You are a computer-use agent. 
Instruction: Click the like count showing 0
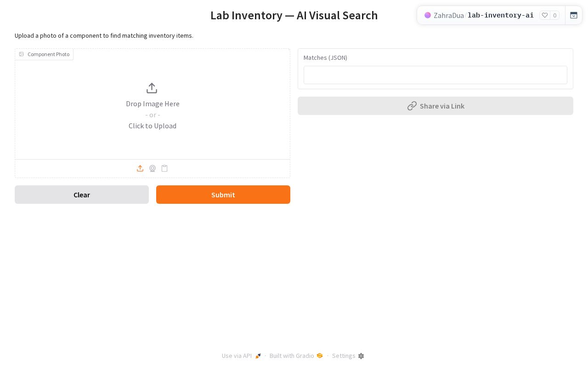coord(555,15)
